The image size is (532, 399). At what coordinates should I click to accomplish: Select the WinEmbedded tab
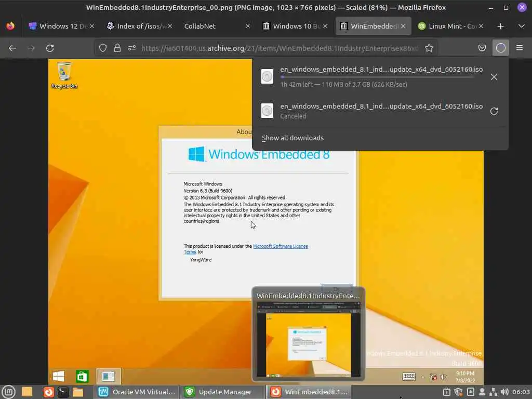coord(373,26)
